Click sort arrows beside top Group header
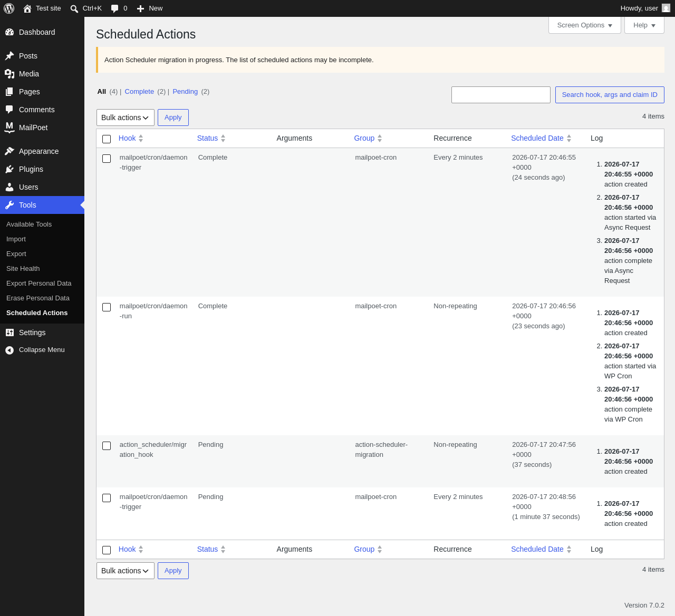 [x=380, y=138]
